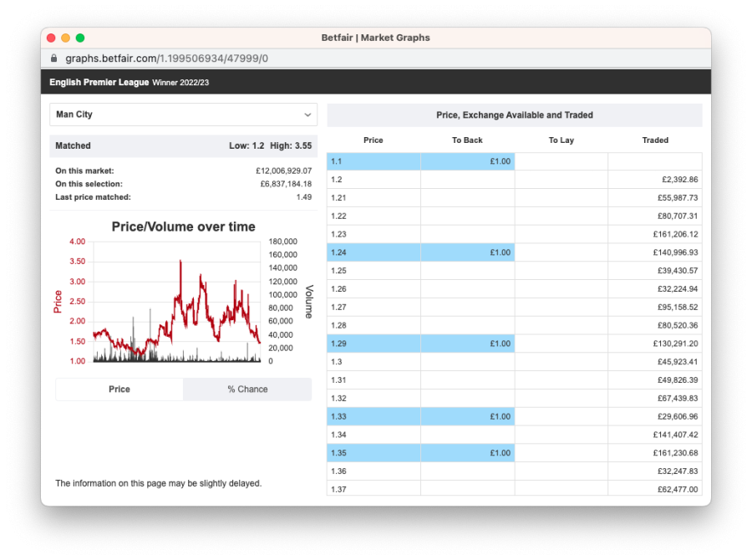
Task: Click the price cell 1.23
Action: click(x=374, y=234)
